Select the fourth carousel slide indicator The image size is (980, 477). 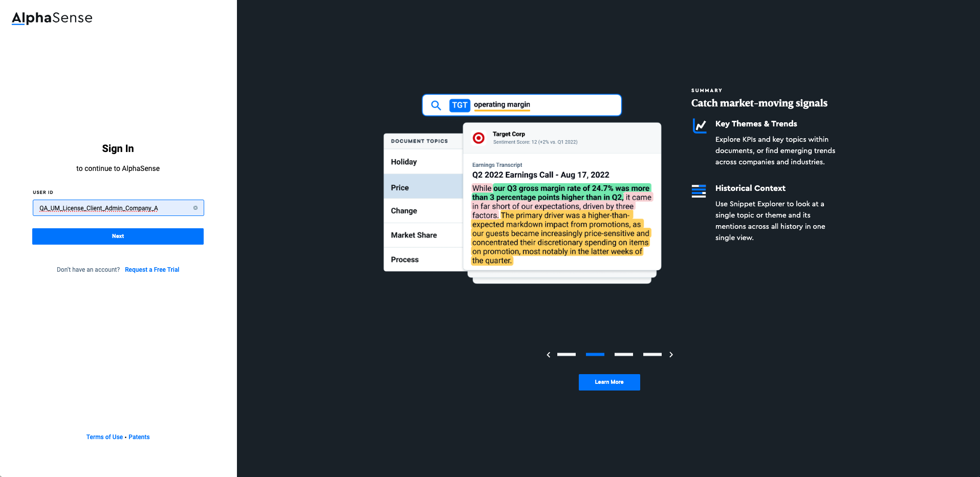652,354
